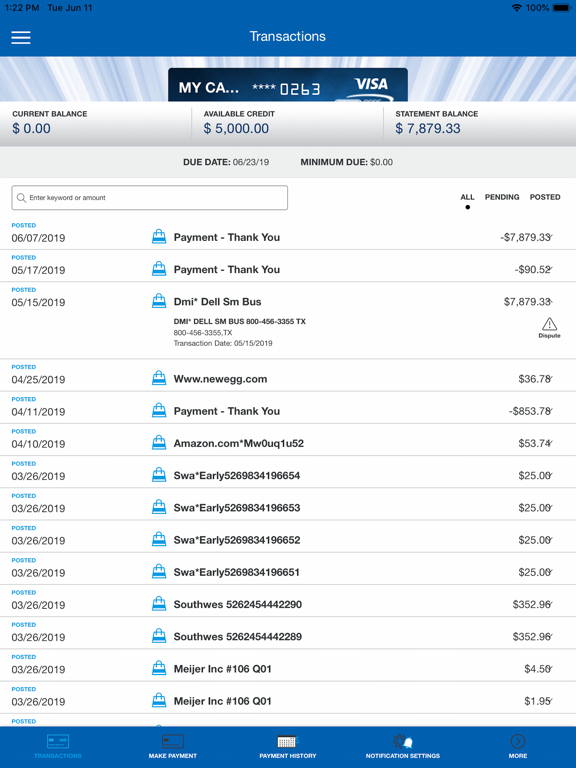Image resolution: width=576 pixels, height=768 pixels.
Task: Click the Dispute label under warning icon
Action: tap(549, 336)
